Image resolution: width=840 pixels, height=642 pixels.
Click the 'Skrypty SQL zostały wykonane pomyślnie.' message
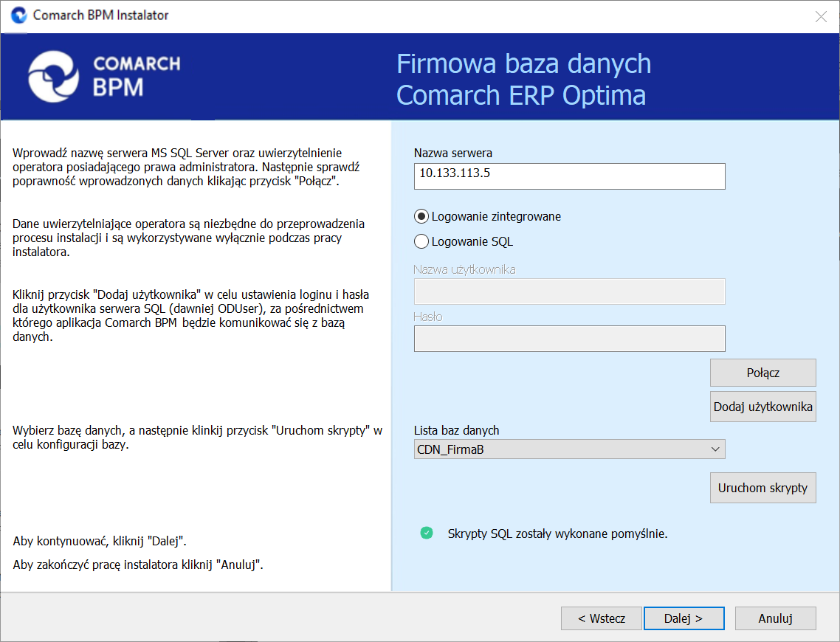(x=558, y=534)
